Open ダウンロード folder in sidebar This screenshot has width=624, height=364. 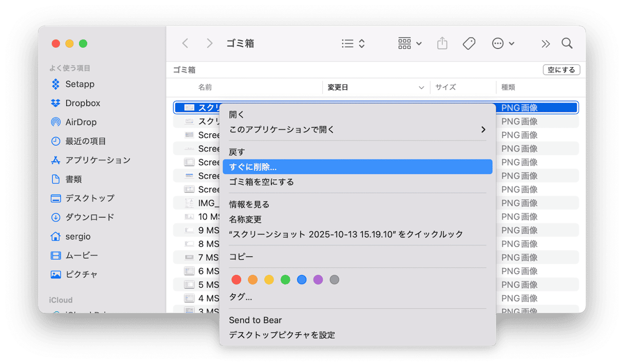[89, 217]
